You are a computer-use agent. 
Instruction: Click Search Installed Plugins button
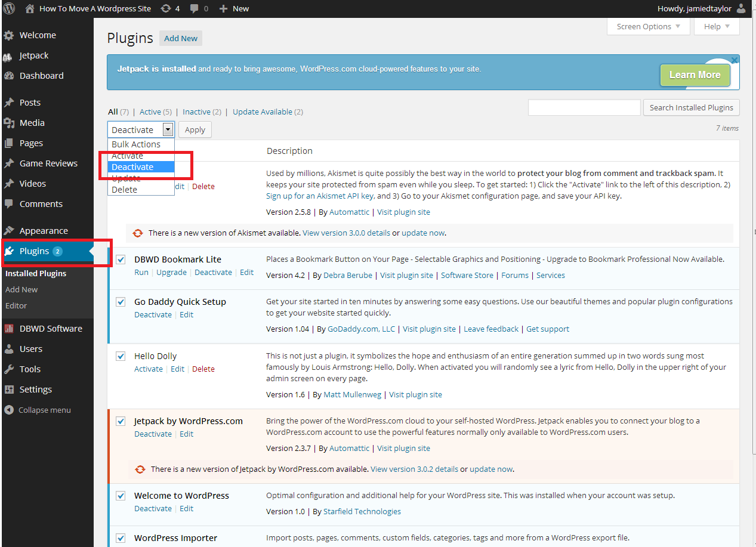pyautogui.click(x=691, y=108)
